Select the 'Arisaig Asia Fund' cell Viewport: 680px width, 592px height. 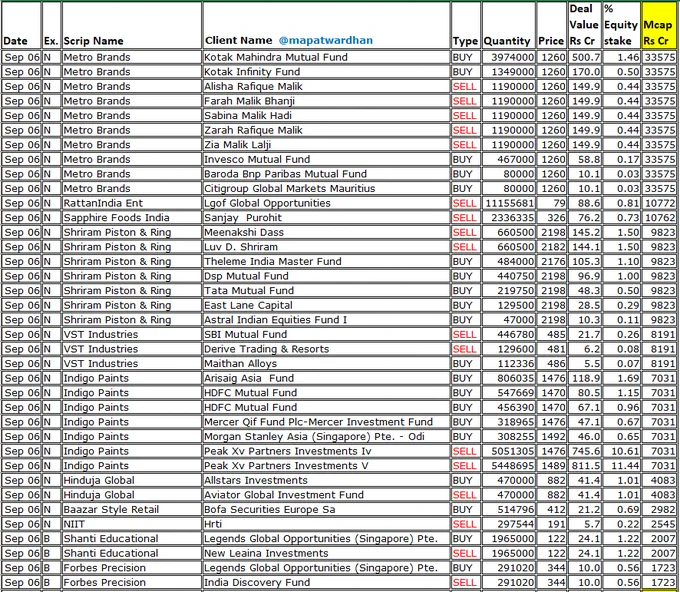(326, 378)
